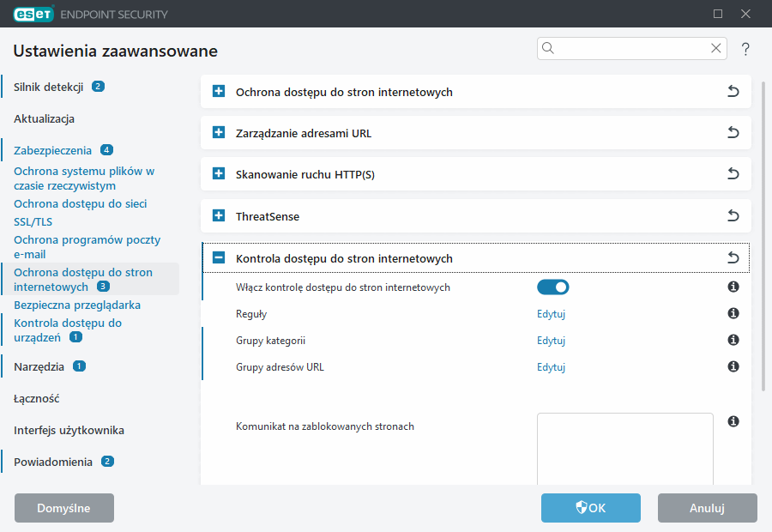Click the ESET logo in the title bar

[x=33, y=14]
